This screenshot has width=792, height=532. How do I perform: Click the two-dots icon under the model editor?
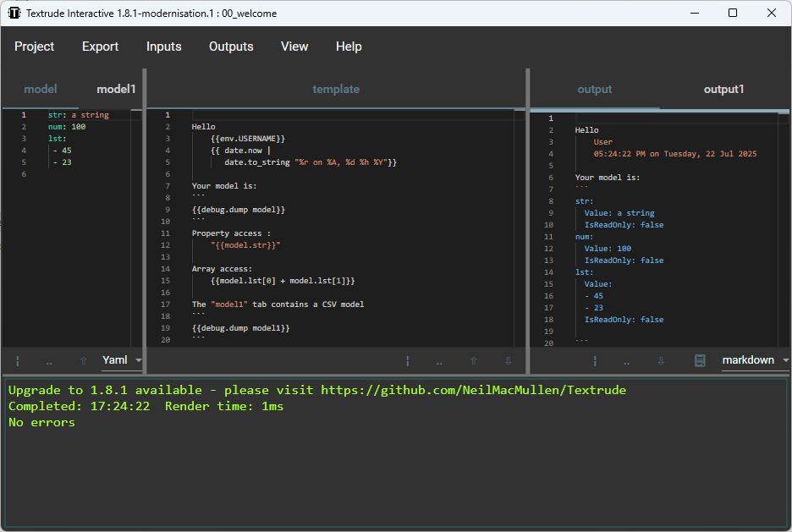(49, 362)
